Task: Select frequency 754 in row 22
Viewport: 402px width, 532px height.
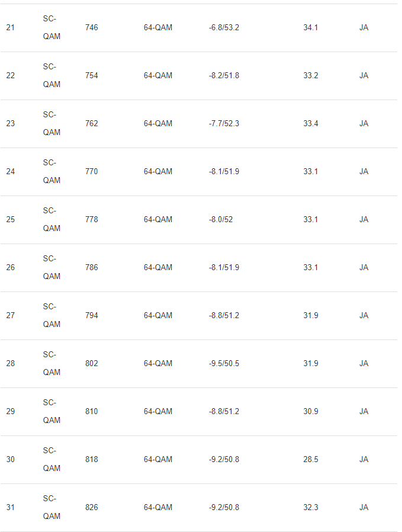Action: tap(92, 75)
